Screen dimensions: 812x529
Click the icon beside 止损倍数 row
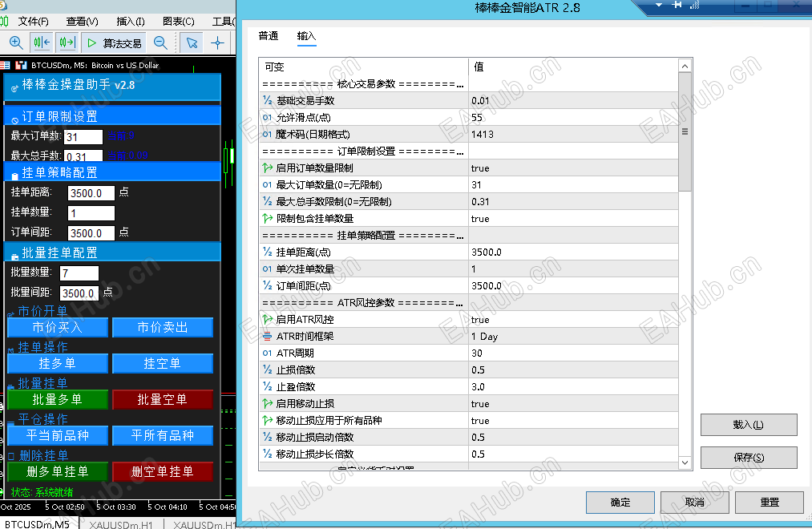click(x=267, y=369)
